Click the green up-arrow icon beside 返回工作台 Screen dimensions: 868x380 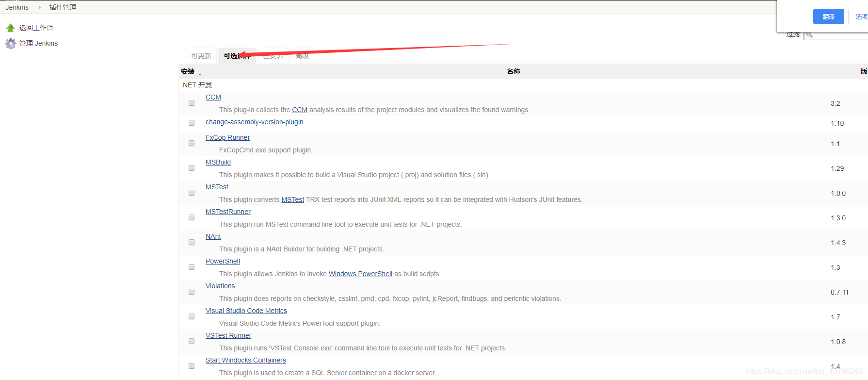11,28
